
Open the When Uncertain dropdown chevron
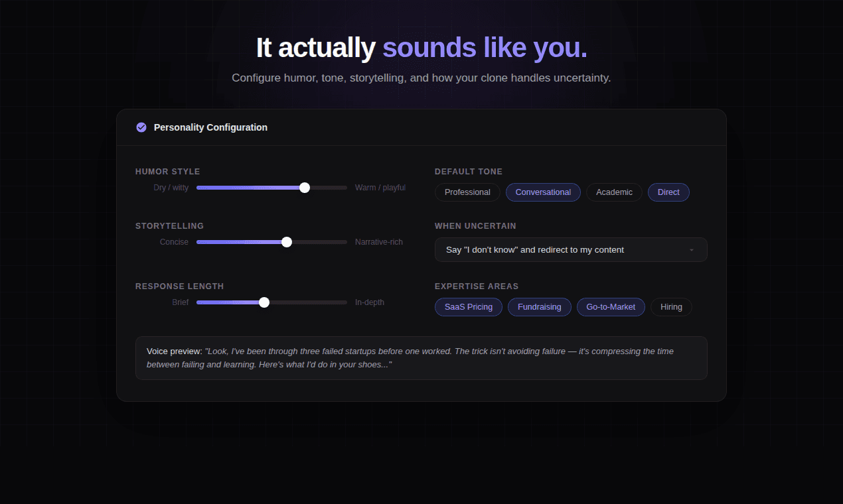point(692,249)
